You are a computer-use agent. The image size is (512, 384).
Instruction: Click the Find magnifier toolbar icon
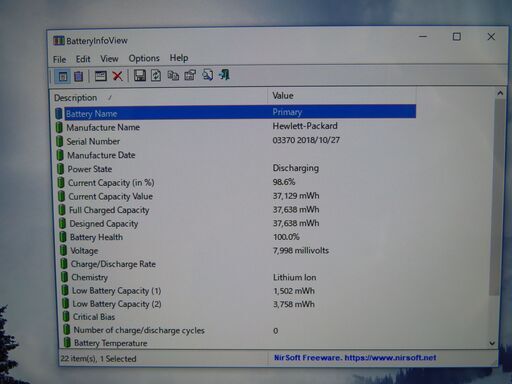pyautogui.click(x=207, y=75)
